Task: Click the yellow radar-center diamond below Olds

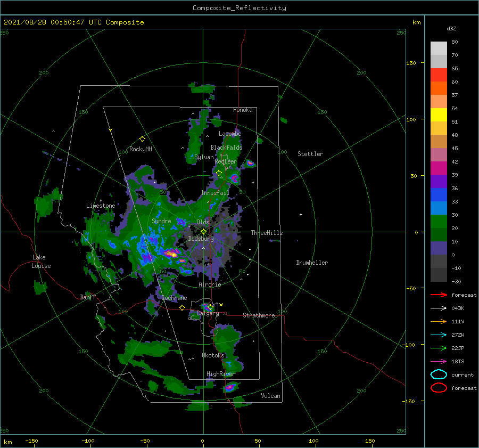Action: pos(203,232)
